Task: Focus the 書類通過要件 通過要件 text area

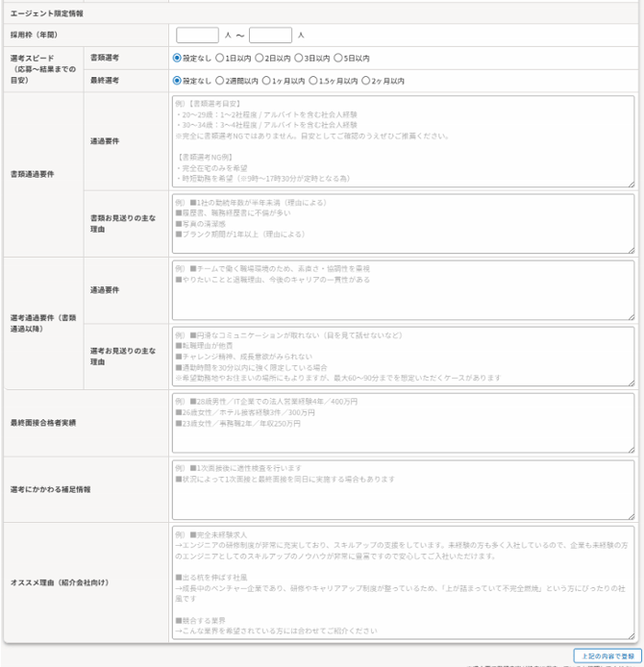Action: click(x=403, y=141)
